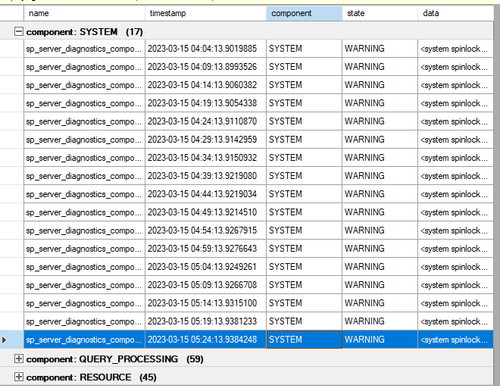Click WARNING state in the 04:04:13 row
Screen dimensions: 500x386
tap(380, 49)
